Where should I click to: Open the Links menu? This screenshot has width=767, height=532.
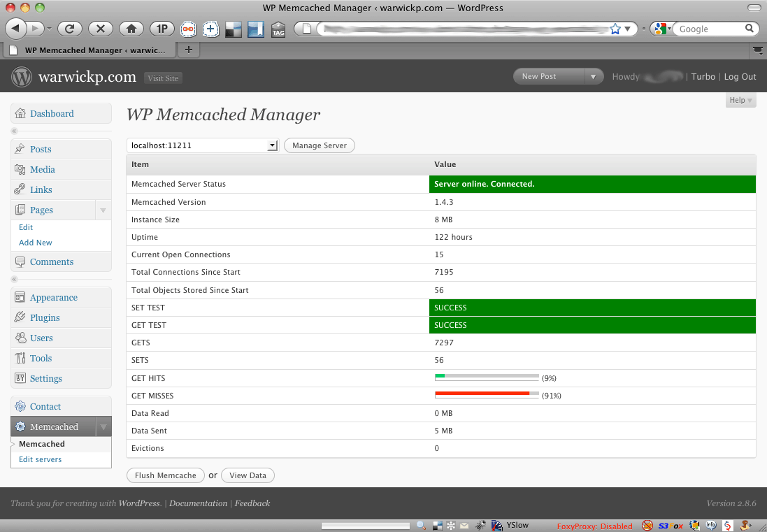(x=41, y=189)
